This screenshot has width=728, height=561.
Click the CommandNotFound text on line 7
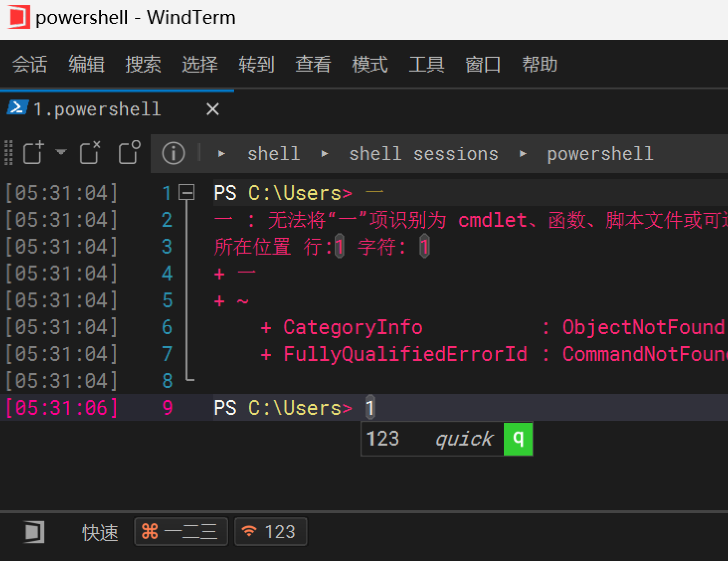pyautogui.click(x=645, y=354)
